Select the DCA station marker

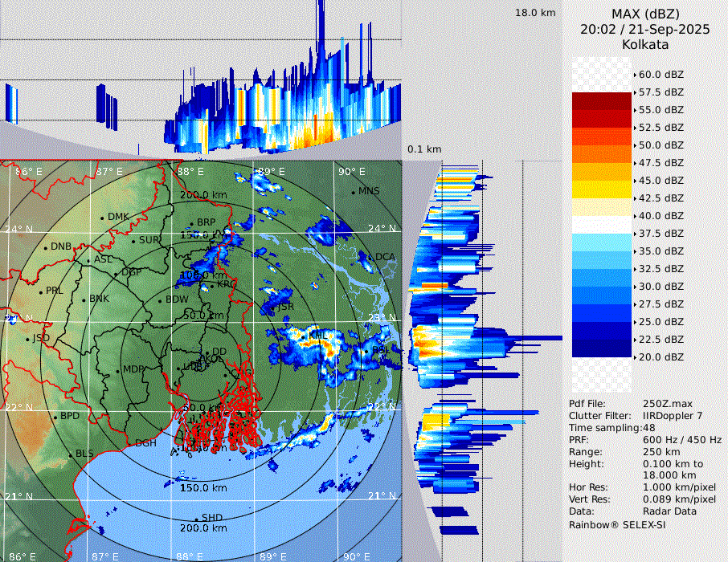click(x=371, y=257)
